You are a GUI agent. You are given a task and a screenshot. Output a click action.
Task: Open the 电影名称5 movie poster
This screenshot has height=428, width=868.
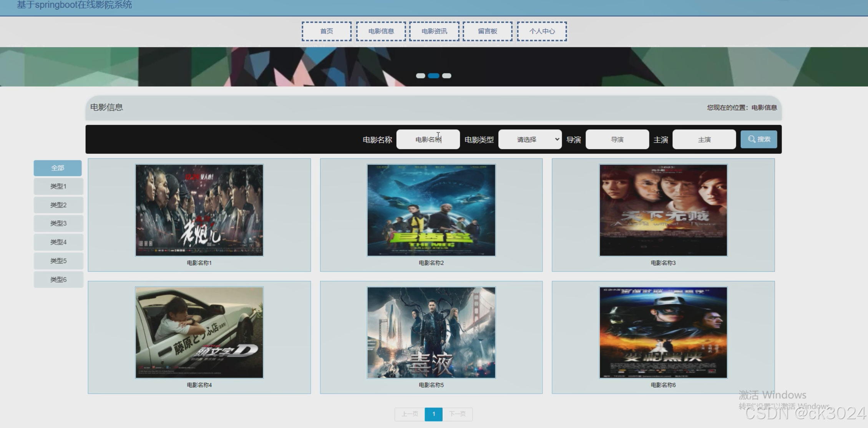[x=431, y=333]
